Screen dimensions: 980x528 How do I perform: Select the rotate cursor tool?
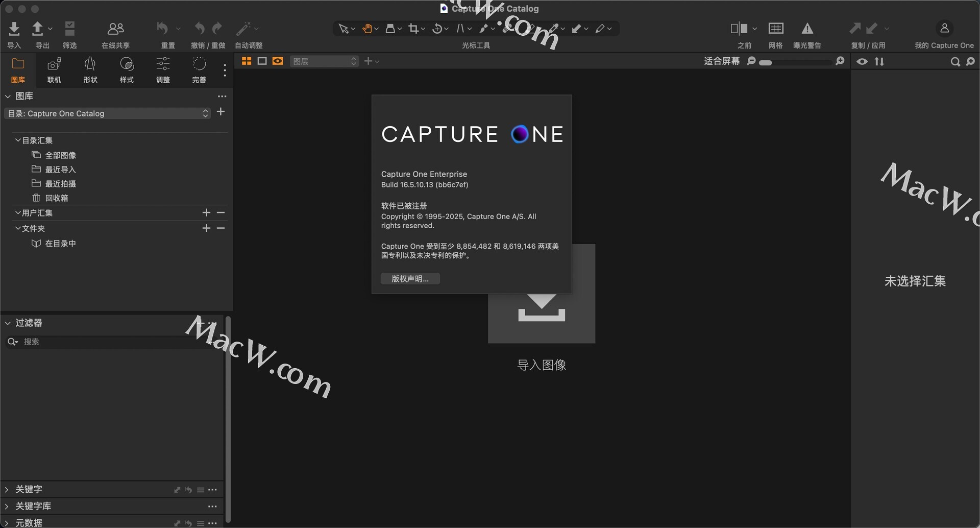click(x=437, y=29)
